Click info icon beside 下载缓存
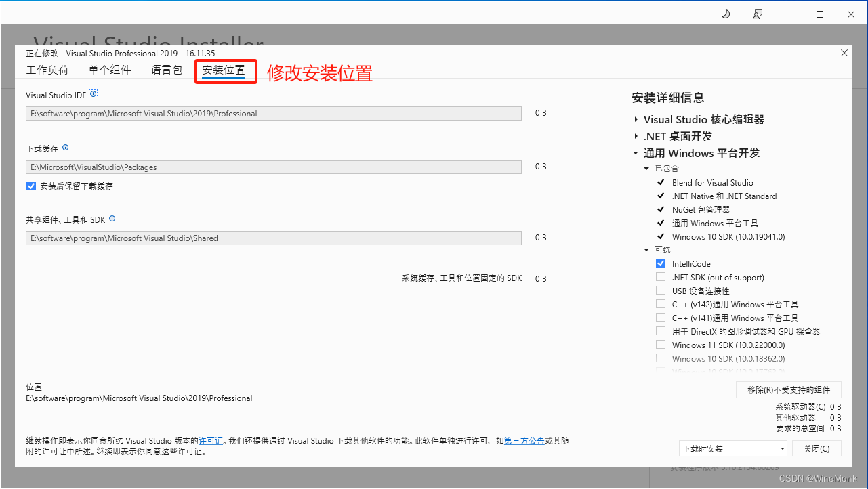Viewport: 868px width, 489px height. coord(66,148)
